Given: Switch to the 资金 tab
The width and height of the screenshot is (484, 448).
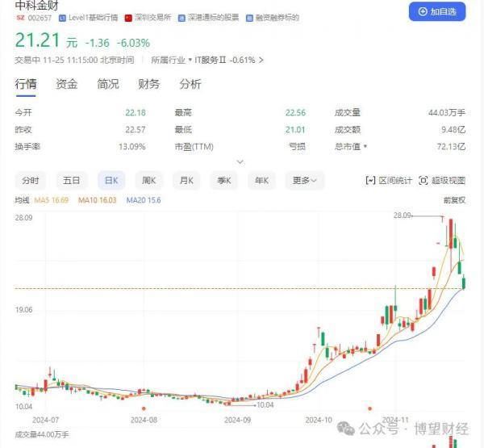Looking at the screenshot, I should (x=67, y=84).
